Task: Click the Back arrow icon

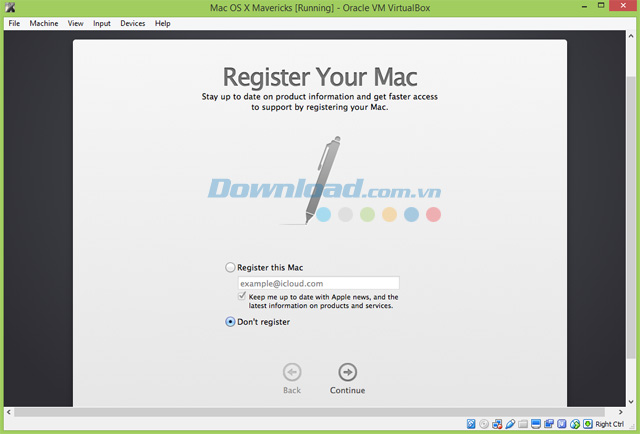Action: (292, 372)
